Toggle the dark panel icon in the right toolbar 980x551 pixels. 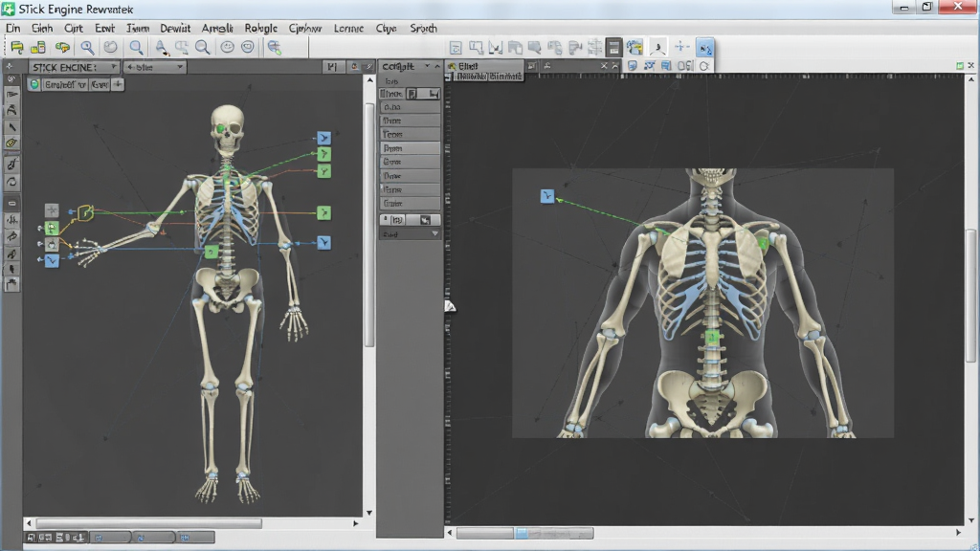[x=613, y=48]
